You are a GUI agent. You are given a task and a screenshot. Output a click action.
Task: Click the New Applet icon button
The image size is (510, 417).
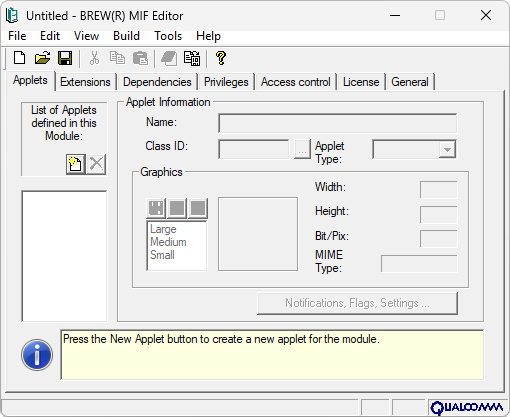(75, 164)
